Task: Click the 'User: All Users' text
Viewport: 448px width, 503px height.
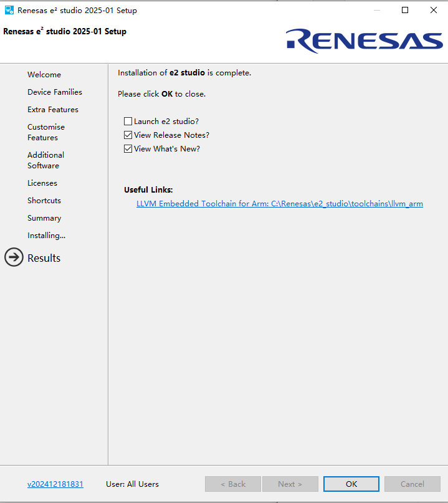Action: [x=132, y=484]
